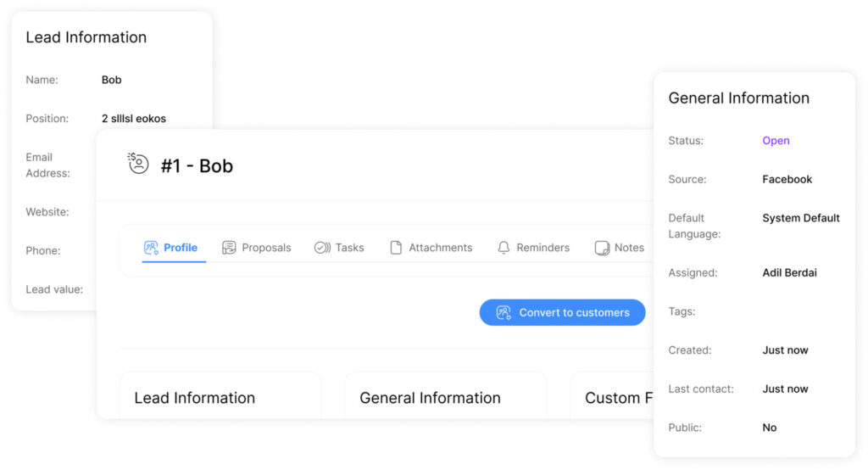
Task: Click the Adil Berdai assigned name
Action: point(789,273)
